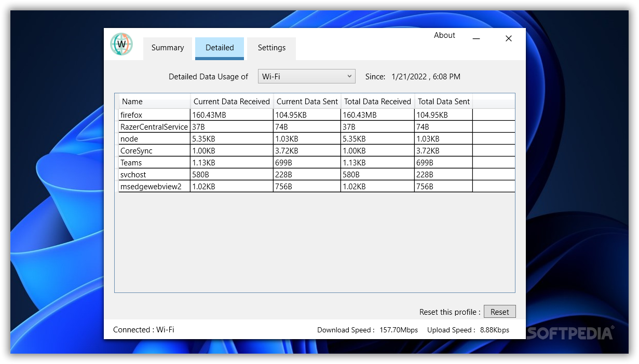Image resolution: width=639 pixels, height=364 pixels.
Task: Click the Detailed Data Usage of label
Action: (x=209, y=77)
